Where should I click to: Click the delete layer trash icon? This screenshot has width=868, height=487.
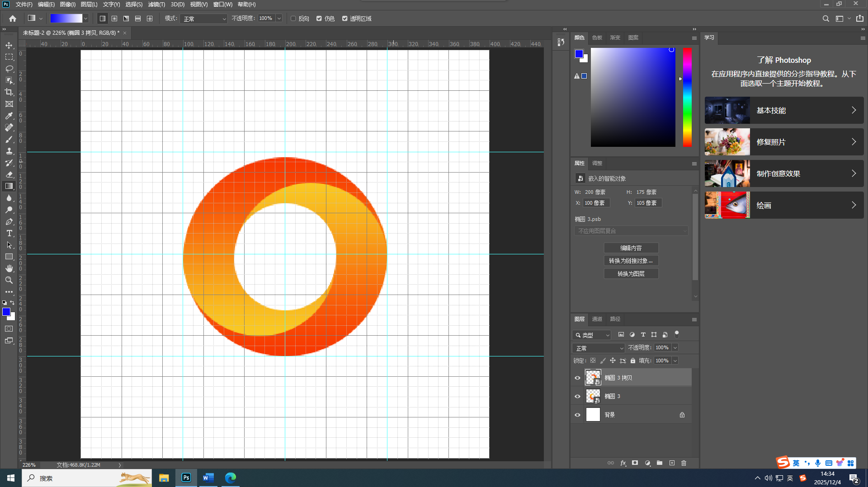coord(684,463)
